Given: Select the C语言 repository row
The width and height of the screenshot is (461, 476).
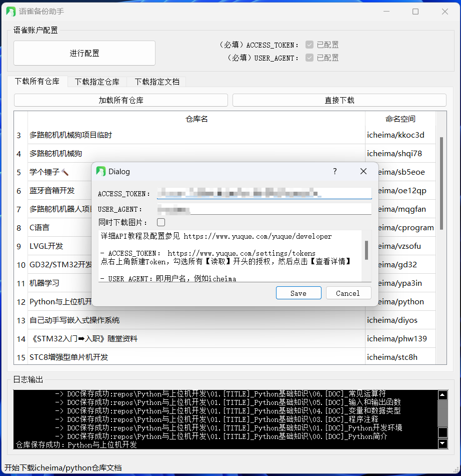Looking at the screenshot, I should click(x=59, y=228).
